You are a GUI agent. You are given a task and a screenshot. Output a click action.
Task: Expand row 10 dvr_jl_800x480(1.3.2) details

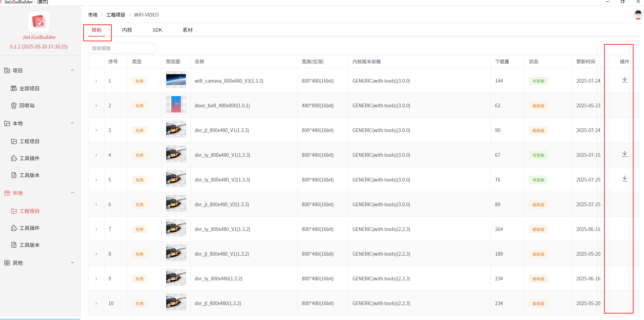[96, 303]
